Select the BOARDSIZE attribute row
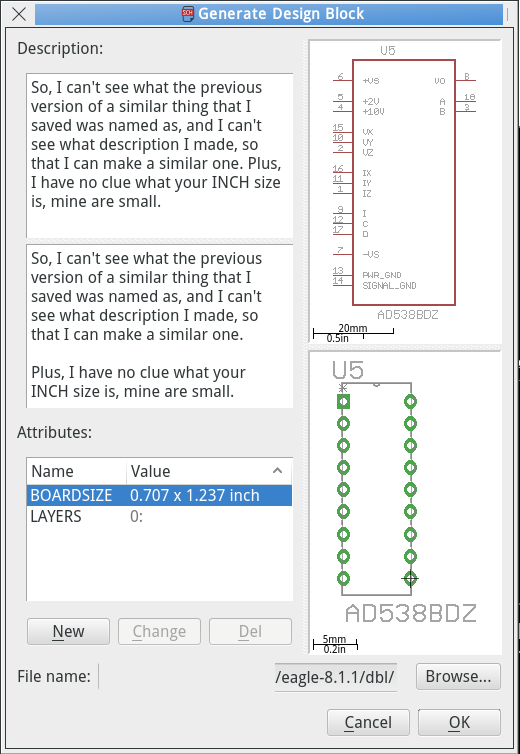The image size is (520, 754). click(x=159, y=495)
